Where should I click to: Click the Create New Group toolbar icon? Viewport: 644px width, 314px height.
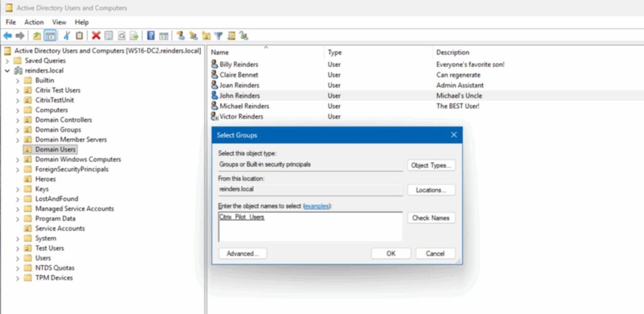[193, 36]
